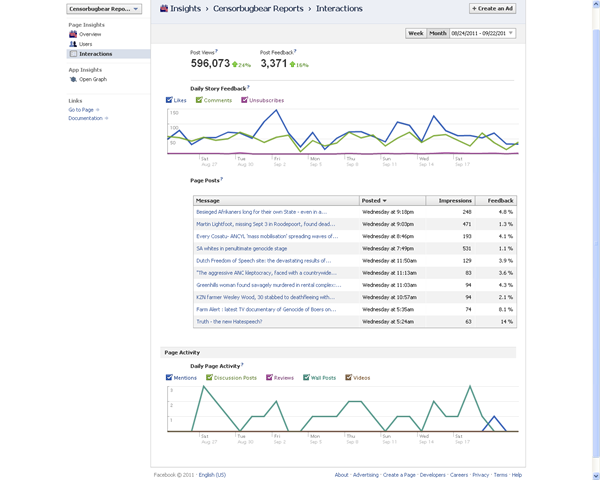Toggle the Unsubscribes checkbox

(x=244, y=100)
